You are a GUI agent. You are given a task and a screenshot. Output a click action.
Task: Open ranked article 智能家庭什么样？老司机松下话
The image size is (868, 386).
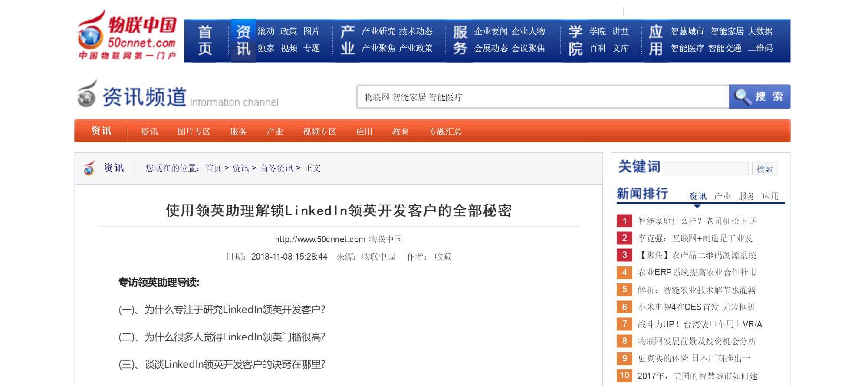tap(697, 221)
